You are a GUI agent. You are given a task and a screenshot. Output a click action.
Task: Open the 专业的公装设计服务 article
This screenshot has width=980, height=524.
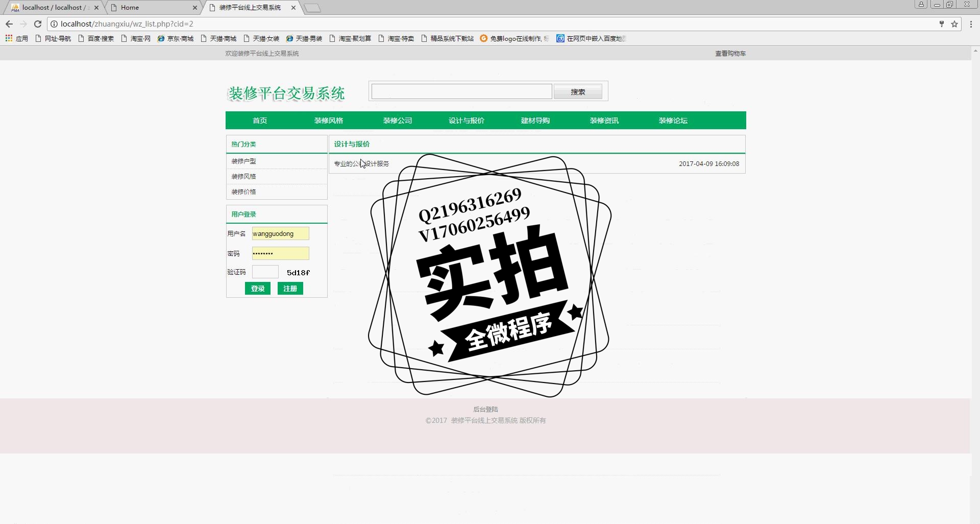pos(361,164)
